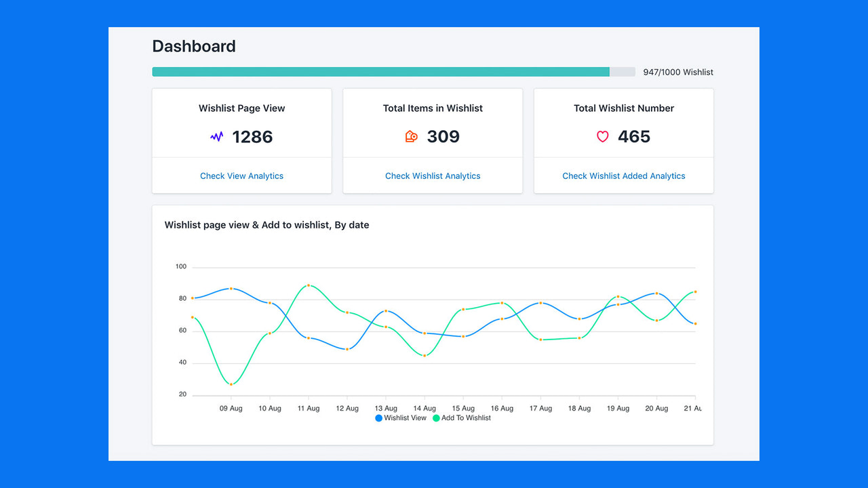
Task: Click the heart icon beside 465
Action: [x=602, y=136]
